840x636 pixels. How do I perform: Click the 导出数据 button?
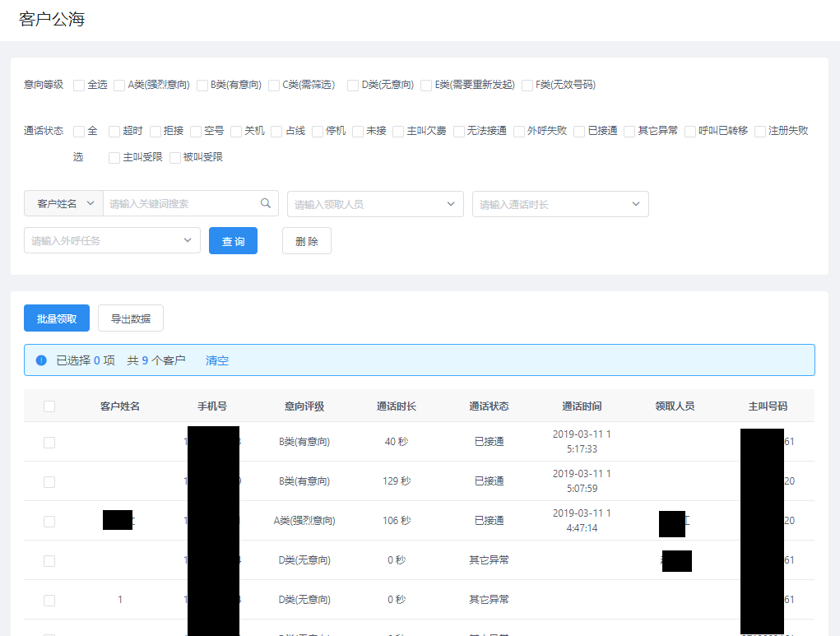(131, 318)
